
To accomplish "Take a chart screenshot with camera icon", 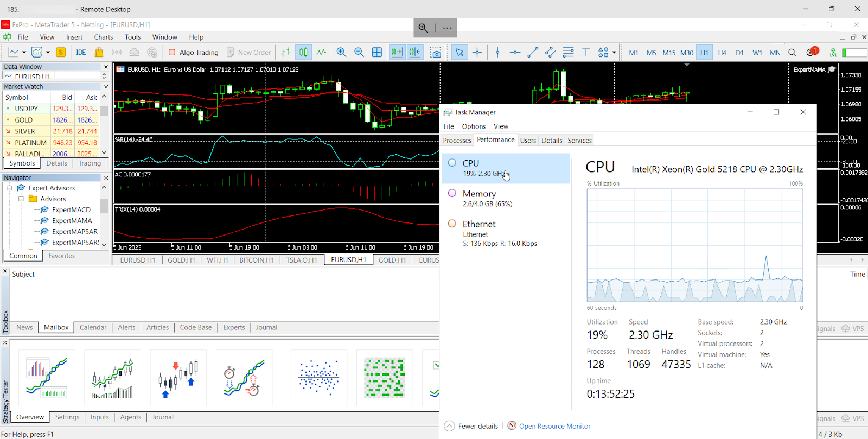I will click(435, 53).
